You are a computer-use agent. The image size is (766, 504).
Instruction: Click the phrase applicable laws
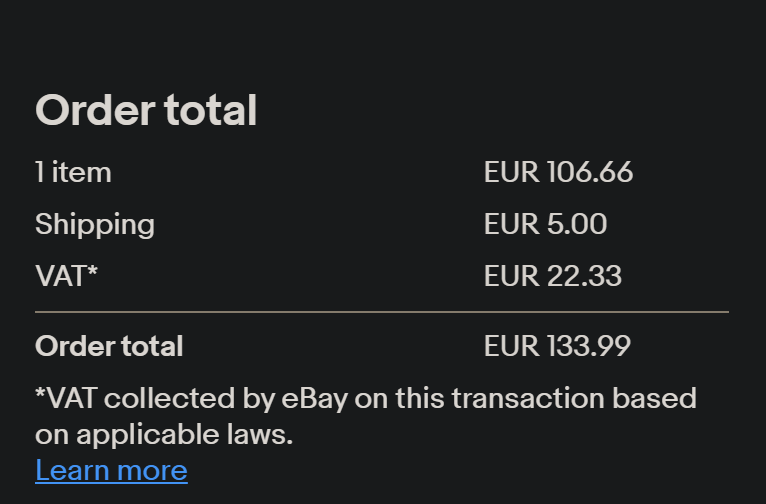coord(185,435)
